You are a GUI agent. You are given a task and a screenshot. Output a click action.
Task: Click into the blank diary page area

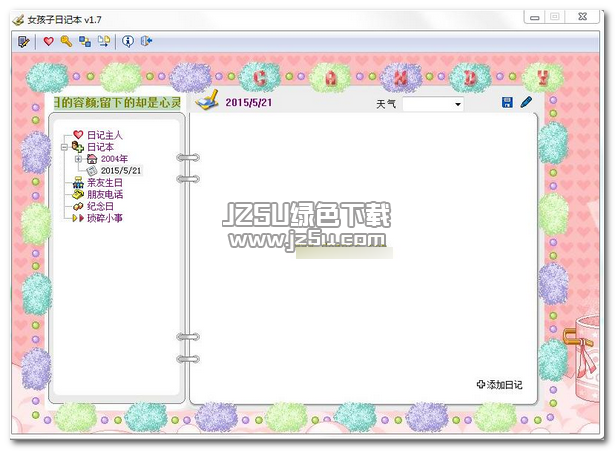click(363, 258)
